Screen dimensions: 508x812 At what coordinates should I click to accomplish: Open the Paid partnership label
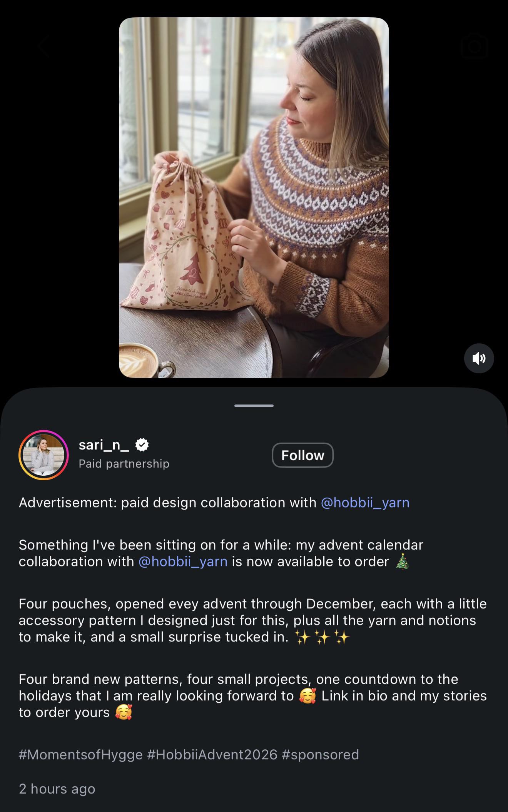pos(124,464)
